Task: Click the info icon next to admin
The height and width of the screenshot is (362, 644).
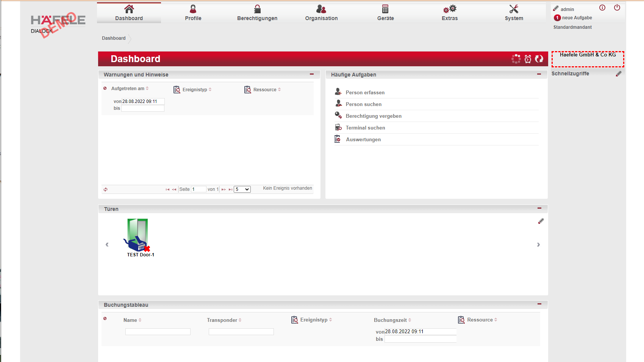Action: click(602, 8)
